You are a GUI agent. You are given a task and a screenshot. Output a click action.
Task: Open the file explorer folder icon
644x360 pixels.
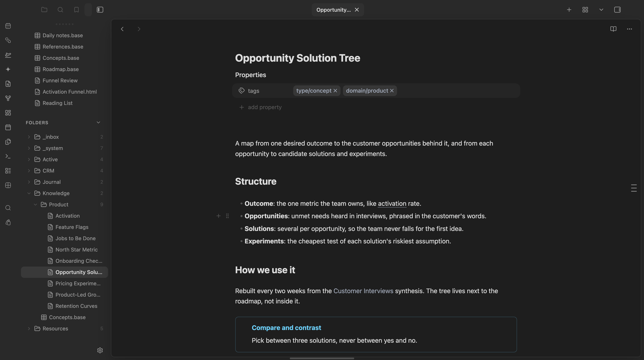[x=44, y=10]
